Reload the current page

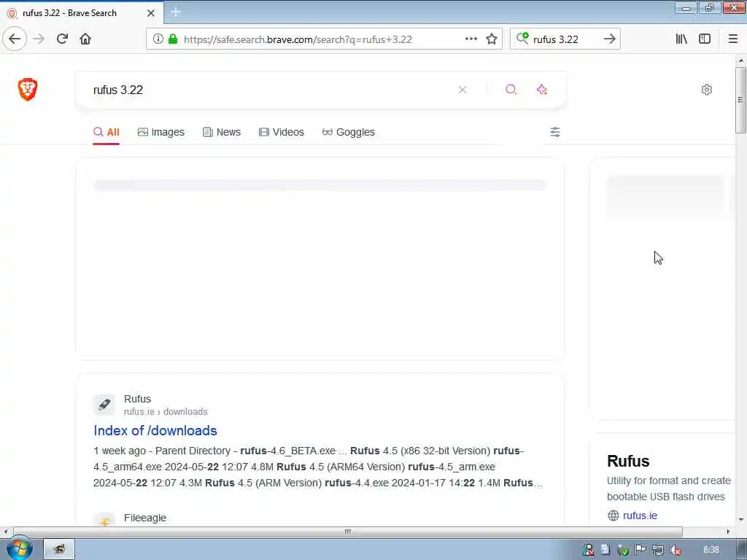click(62, 39)
